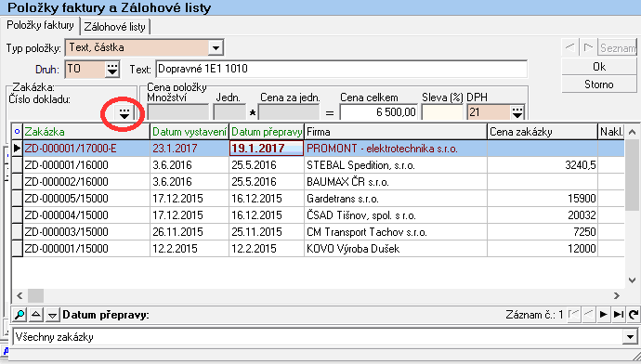Click the previous flag arrow beside Seznam
641x364 pixels.
(569, 47)
